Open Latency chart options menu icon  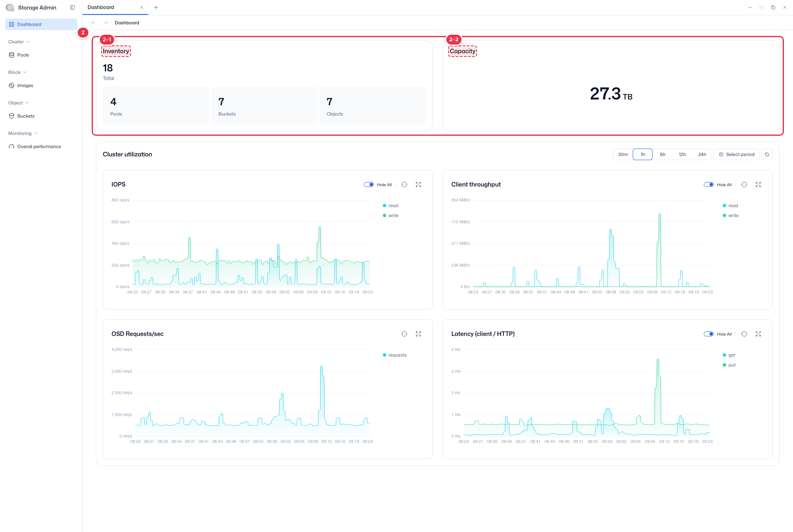[x=744, y=334]
